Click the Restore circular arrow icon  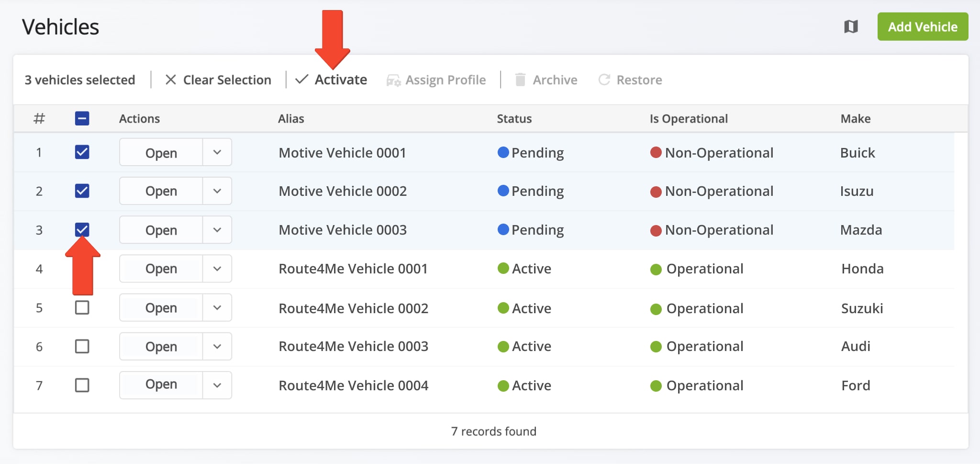point(604,79)
